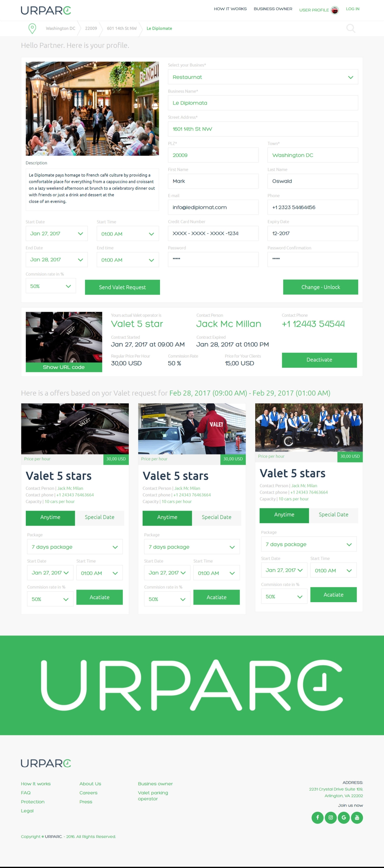384x868 pixels.
Task: Select Special Date on second valet offer
Action: (217, 517)
